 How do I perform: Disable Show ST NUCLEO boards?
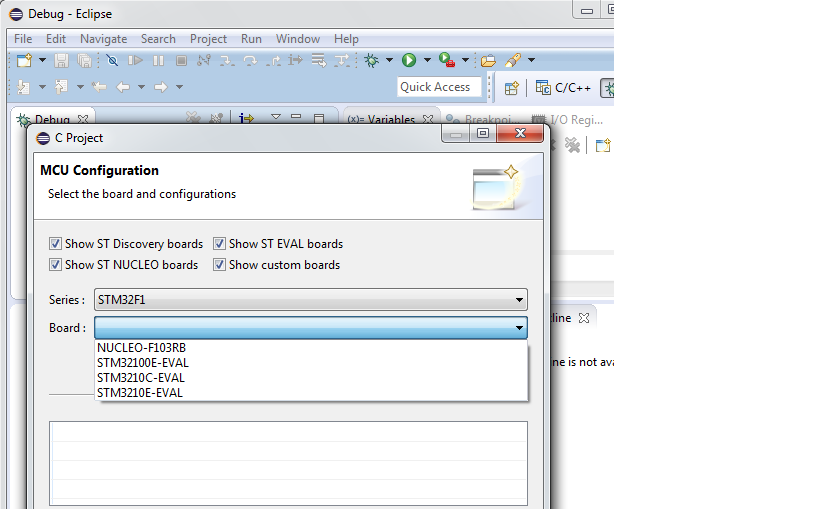(55, 265)
